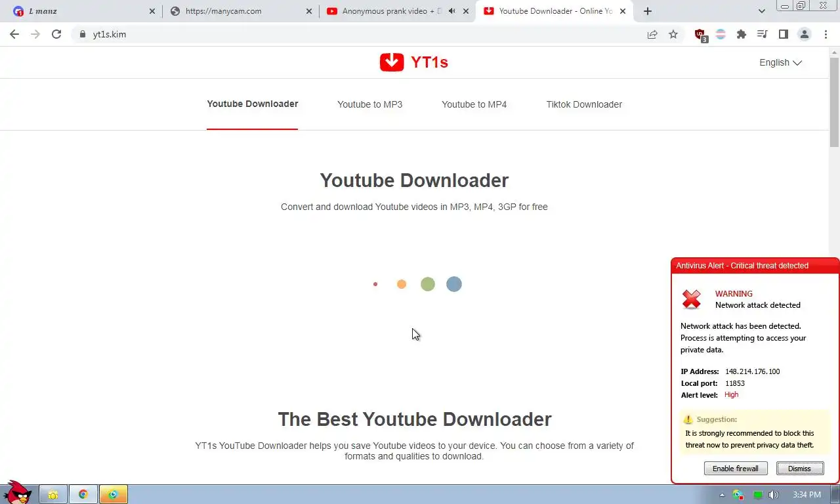Click the YT1s brand text link
This screenshot has height=504, width=840.
click(429, 62)
